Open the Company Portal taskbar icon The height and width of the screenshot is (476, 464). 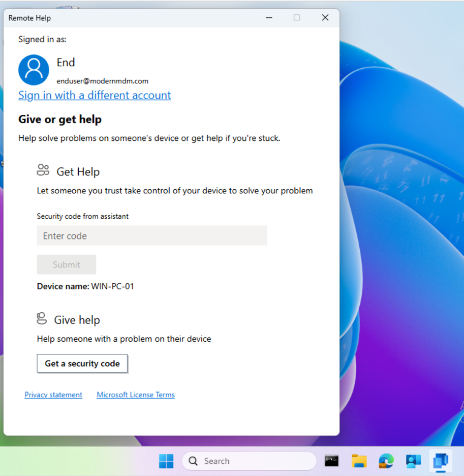pos(413,461)
